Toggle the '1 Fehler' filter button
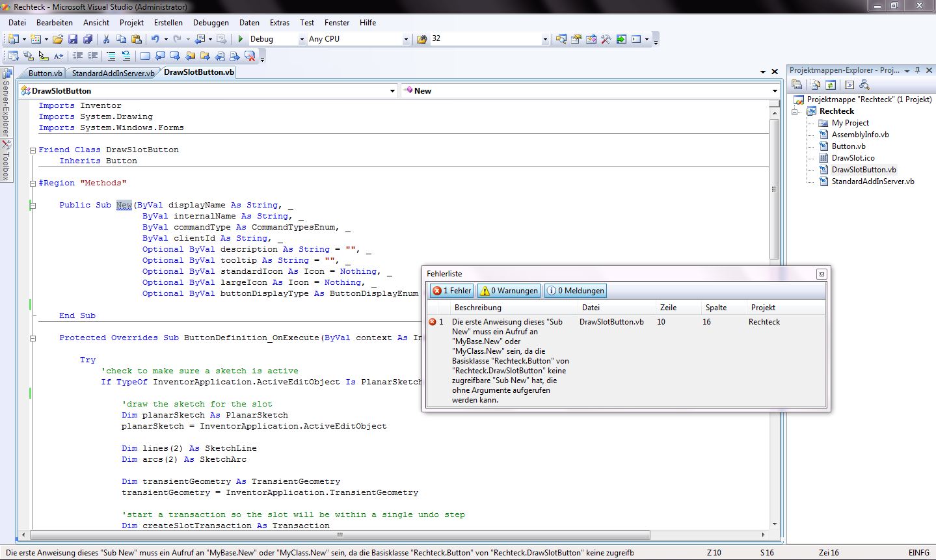The image size is (936, 560). (x=452, y=291)
